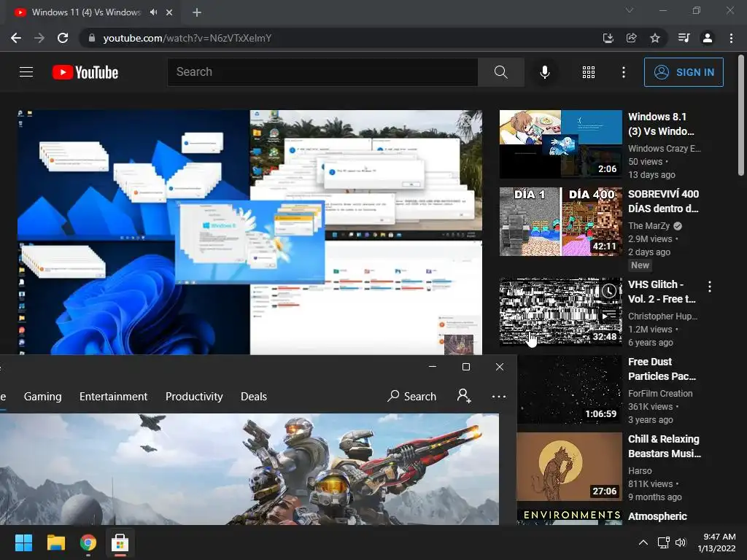Viewport: 747px width, 560px height.
Task: Open the YouTube apps grid icon
Action: point(589,72)
